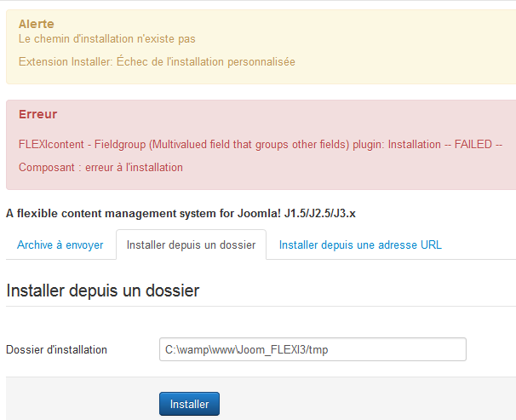Image resolution: width=516 pixels, height=420 pixels.
Task: Switch to the Archive à envoyer tab
Action: (60, 245)
